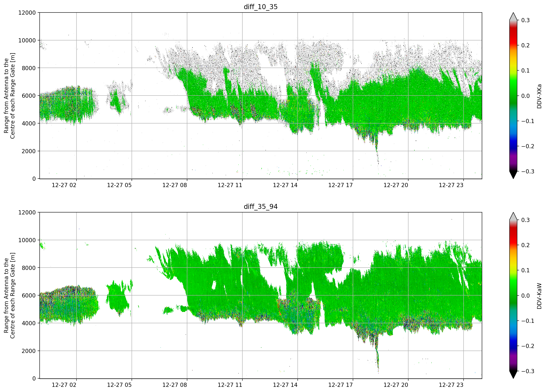Select the 12-27 20 tick label under diff_10_35
Screen dimensions: 546x392
point(396,185)
